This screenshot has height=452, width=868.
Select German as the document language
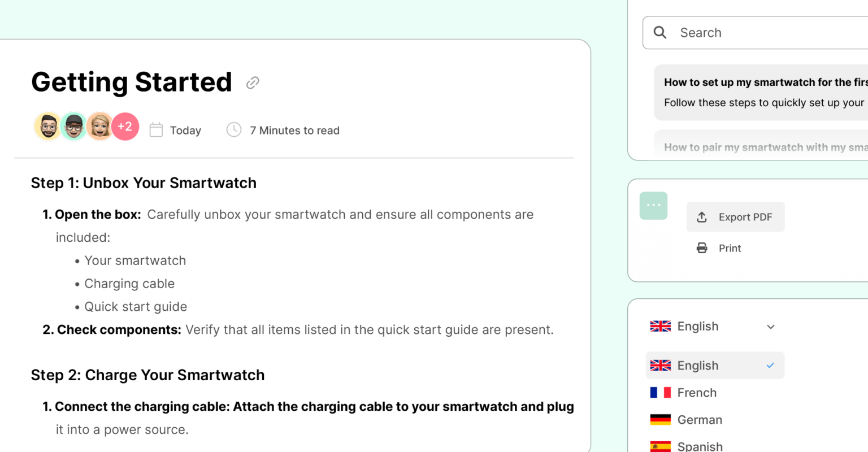point(700,419)
